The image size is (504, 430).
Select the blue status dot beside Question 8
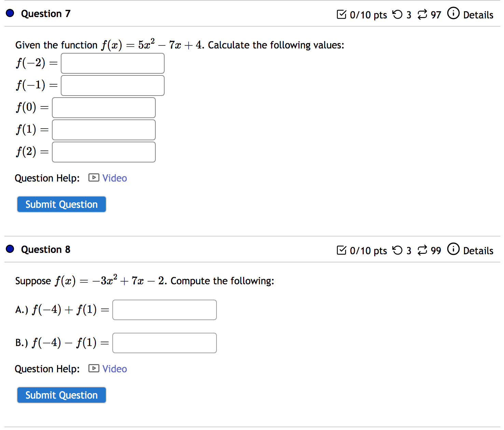(10, 249)
